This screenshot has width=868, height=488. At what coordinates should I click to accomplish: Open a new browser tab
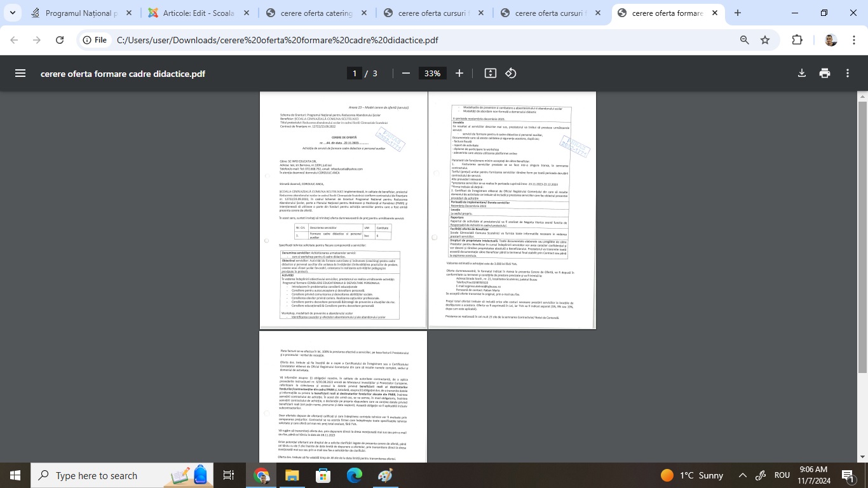[x=738, y=13]
